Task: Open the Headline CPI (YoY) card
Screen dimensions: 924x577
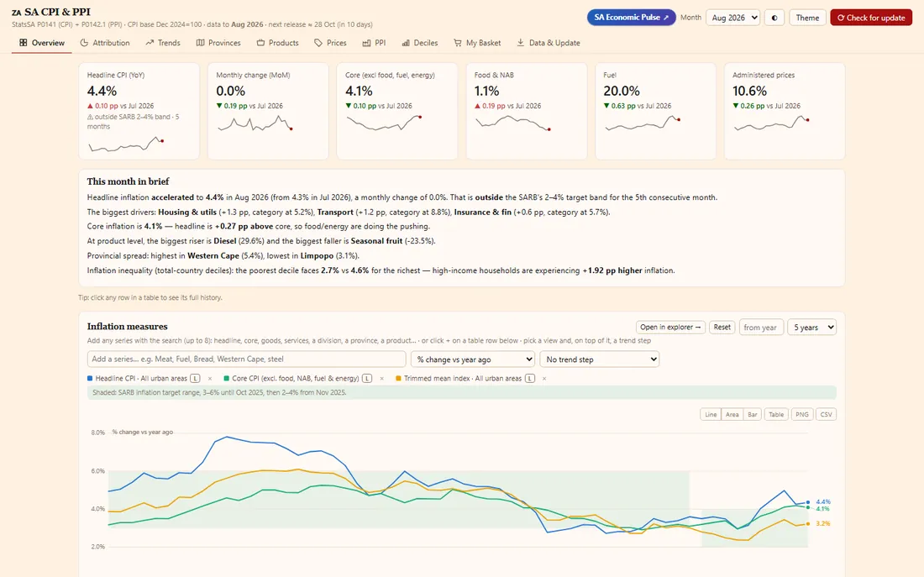Action: point(139,112)
